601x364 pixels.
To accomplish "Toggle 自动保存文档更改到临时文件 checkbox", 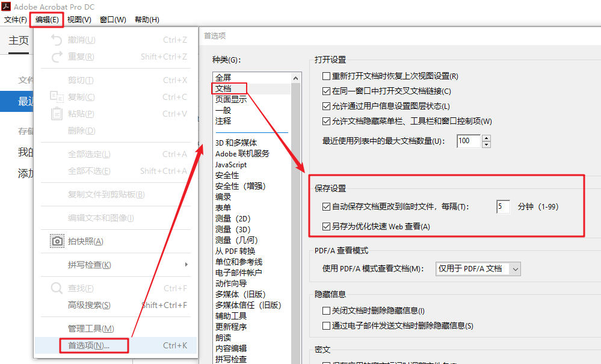I will pos(326,207).
